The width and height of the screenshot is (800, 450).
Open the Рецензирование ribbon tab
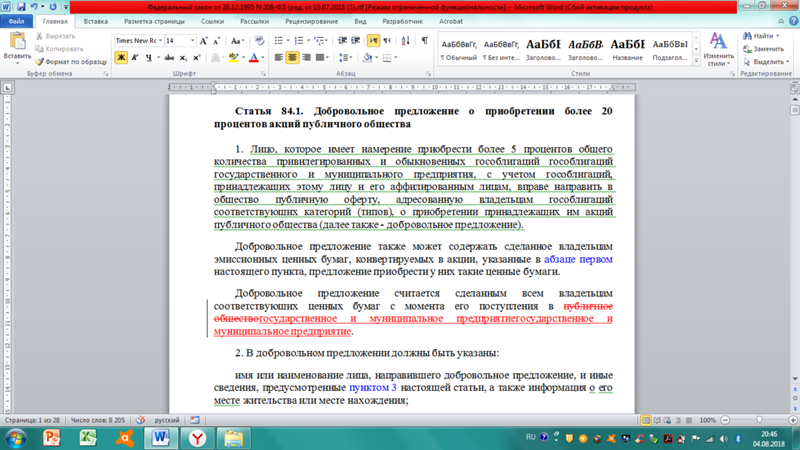tap(312, 20)
